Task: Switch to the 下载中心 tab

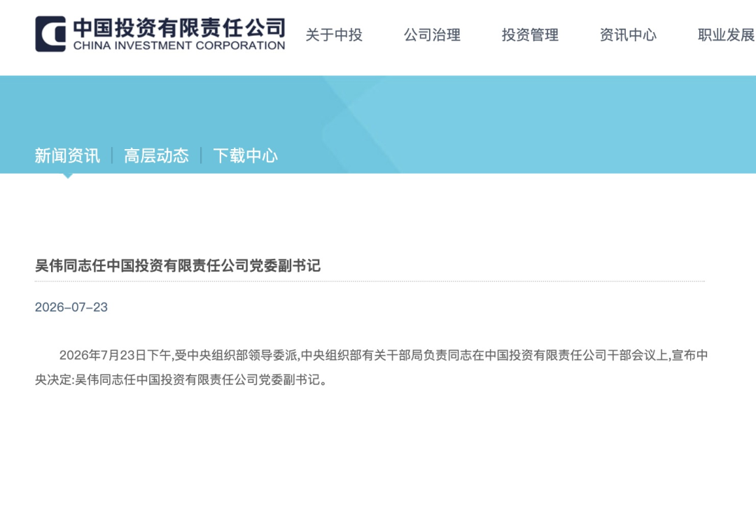Action: (246, 155)
